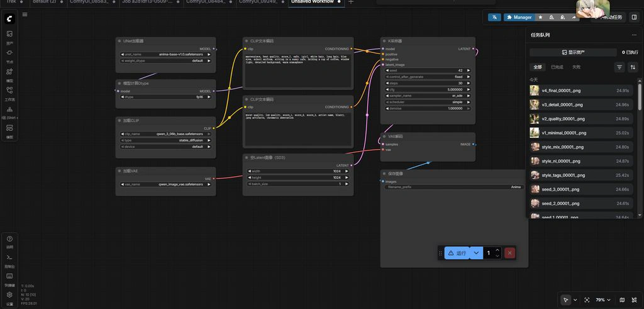Open the 79% zoom level dropdown
644x309 pixels.
click(602, 300)
